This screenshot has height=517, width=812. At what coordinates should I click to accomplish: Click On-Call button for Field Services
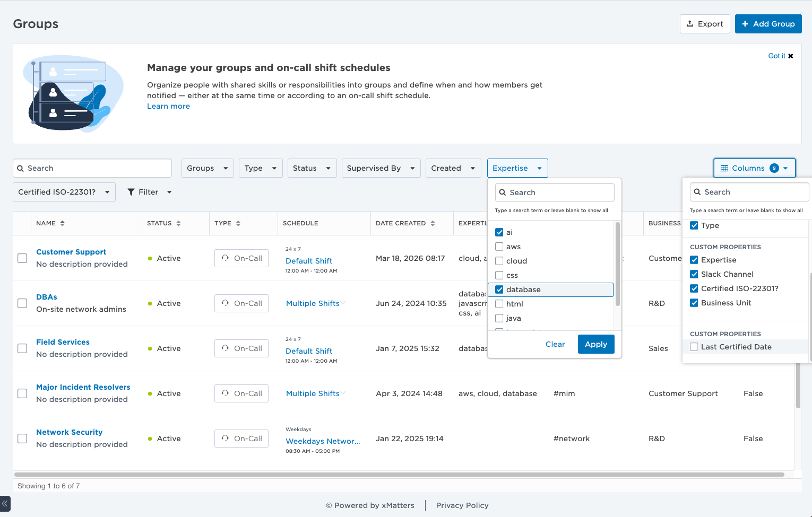[x=241, y=348]
